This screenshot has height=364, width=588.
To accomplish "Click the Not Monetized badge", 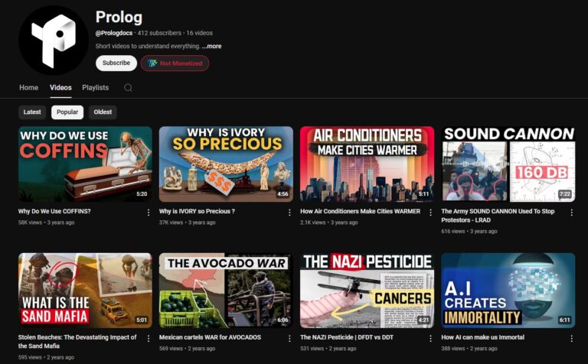I will 175,63.
